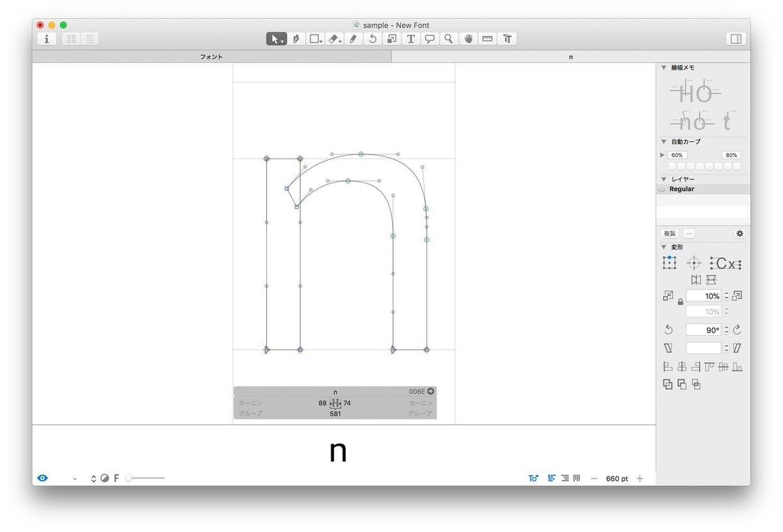Screen dimensions: 783x532
Task: Activate the Rotate tool
Action: 373,39
